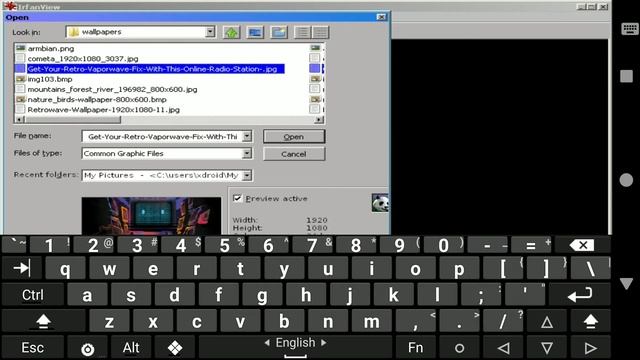This screenshot has width=640, height=360.
Task: Click the Cancel button
Action: (x=294, y=154)
